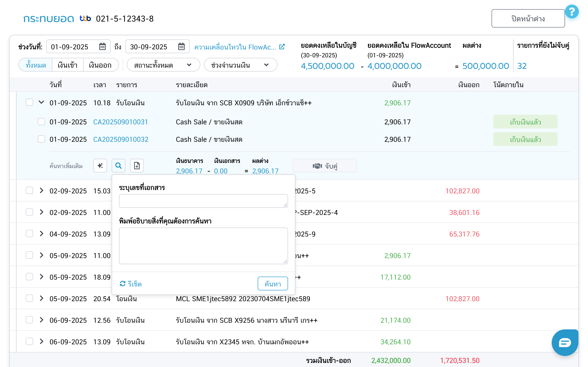Screen dimensions: 588x367
Task: Click the AI sparkle suggestion icon
Action: pyautogui.click(x=100, y=166)
